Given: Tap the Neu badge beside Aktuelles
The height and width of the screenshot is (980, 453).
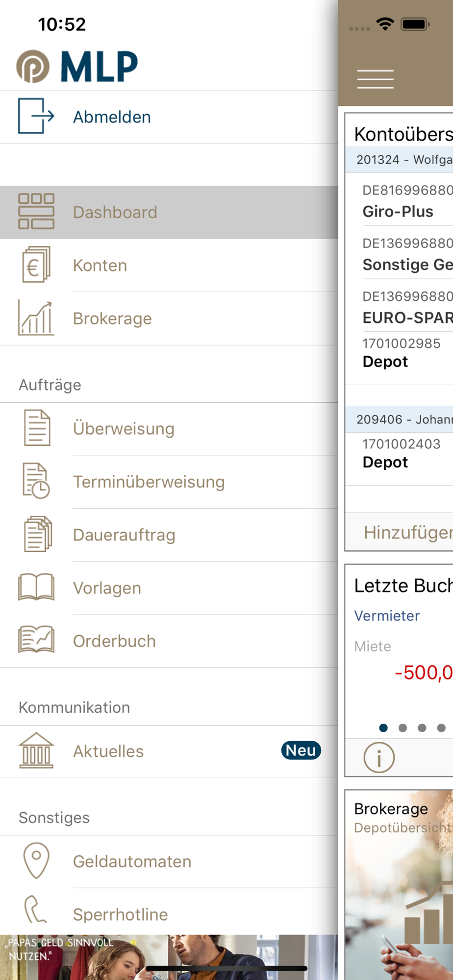Looking at the screenshot, I should [x=301, y=750].
